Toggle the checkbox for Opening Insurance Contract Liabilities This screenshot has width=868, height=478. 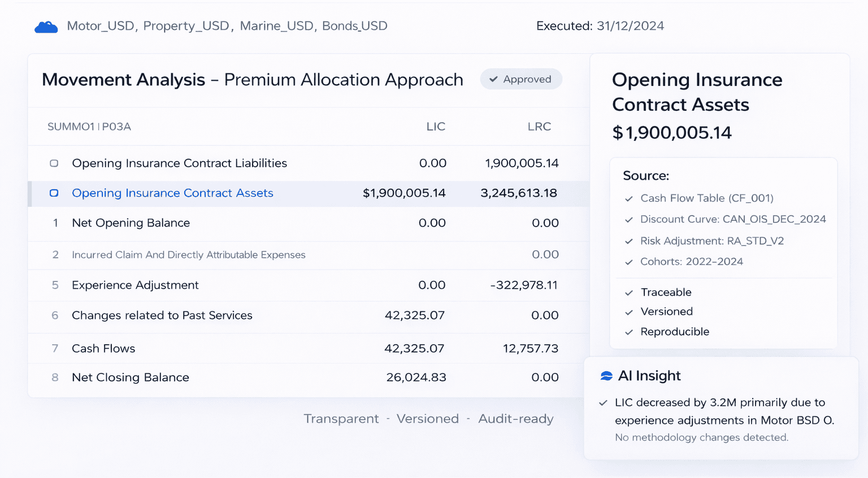tap(54, 163)
